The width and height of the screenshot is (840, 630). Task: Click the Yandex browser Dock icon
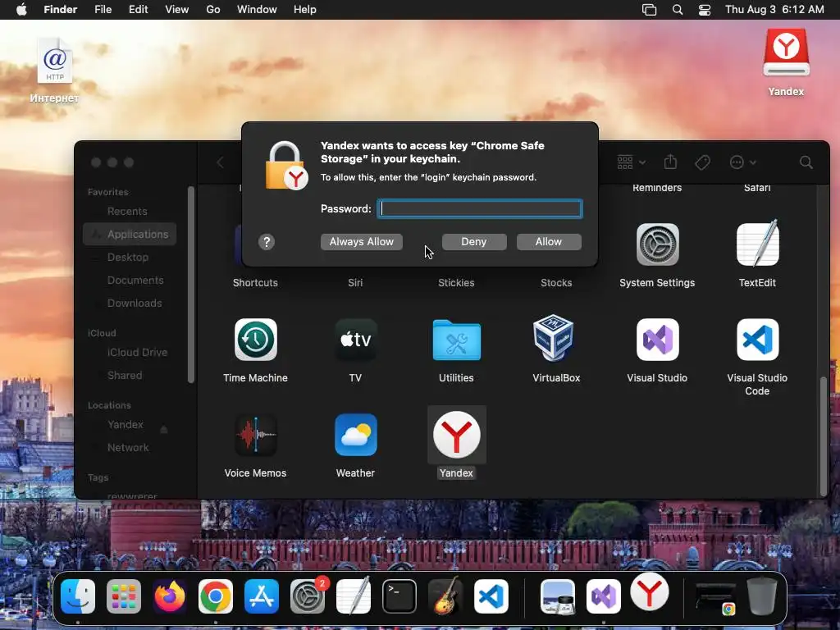pos(650,592)
